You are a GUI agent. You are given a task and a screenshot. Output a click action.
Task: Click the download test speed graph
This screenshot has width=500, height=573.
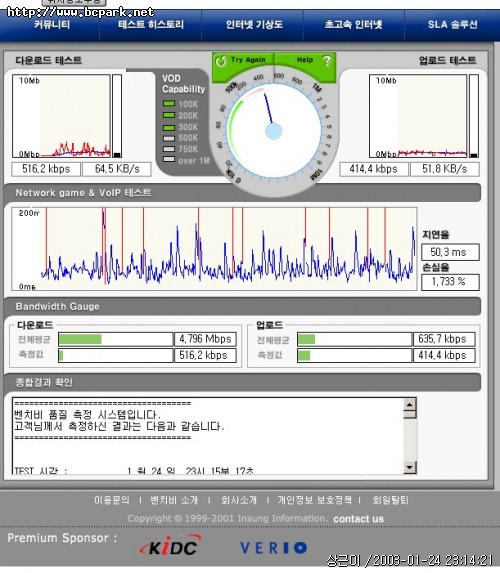coord(61,116)
